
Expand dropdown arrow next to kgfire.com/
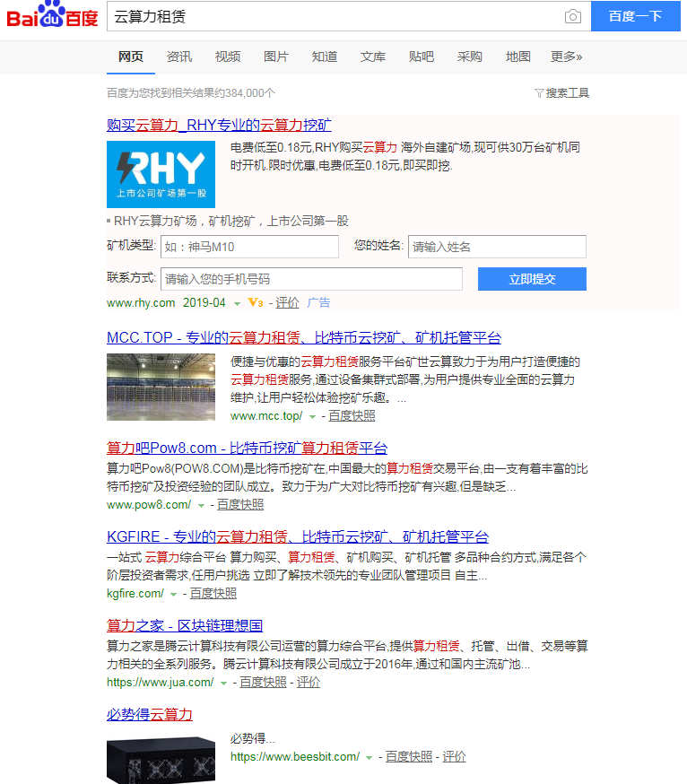(173, 595)
